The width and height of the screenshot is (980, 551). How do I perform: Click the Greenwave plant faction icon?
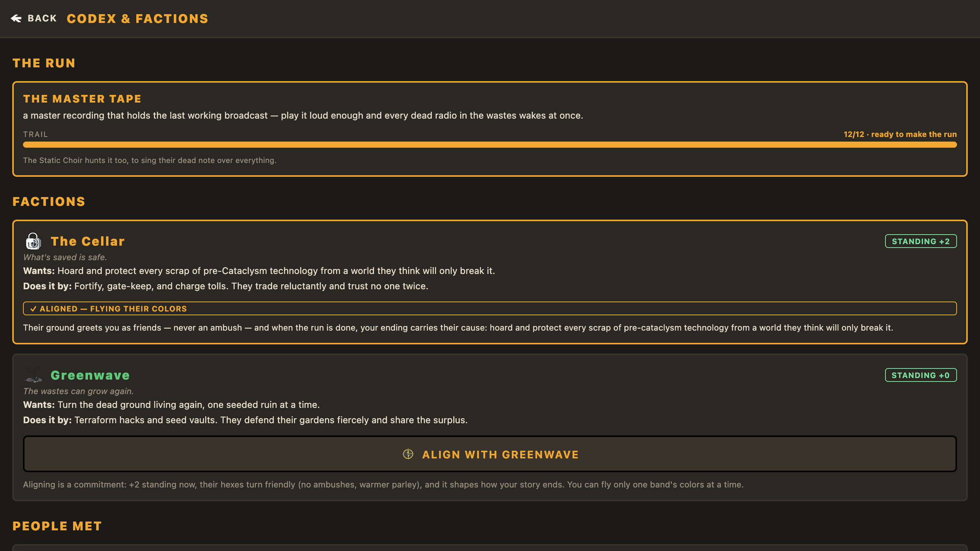33,375
